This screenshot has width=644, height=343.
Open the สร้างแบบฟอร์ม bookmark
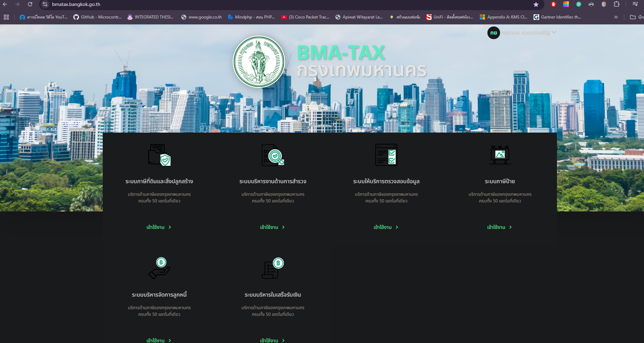pos(405,17)
